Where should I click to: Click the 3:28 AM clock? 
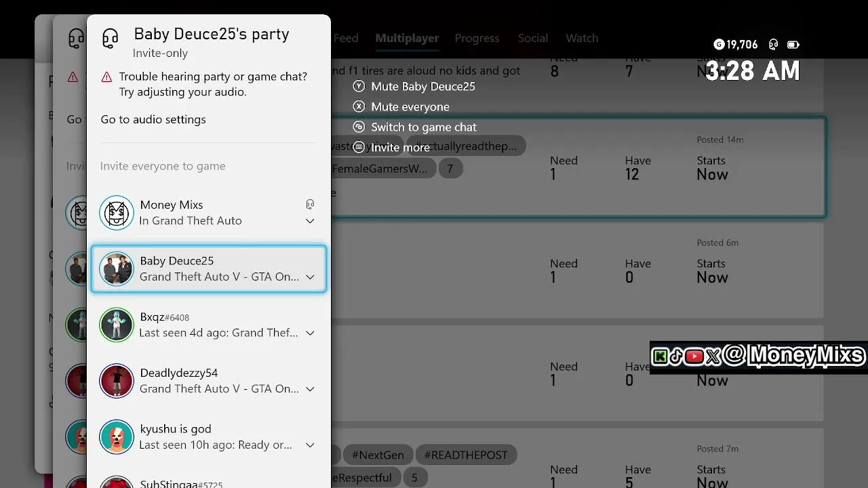753,71
